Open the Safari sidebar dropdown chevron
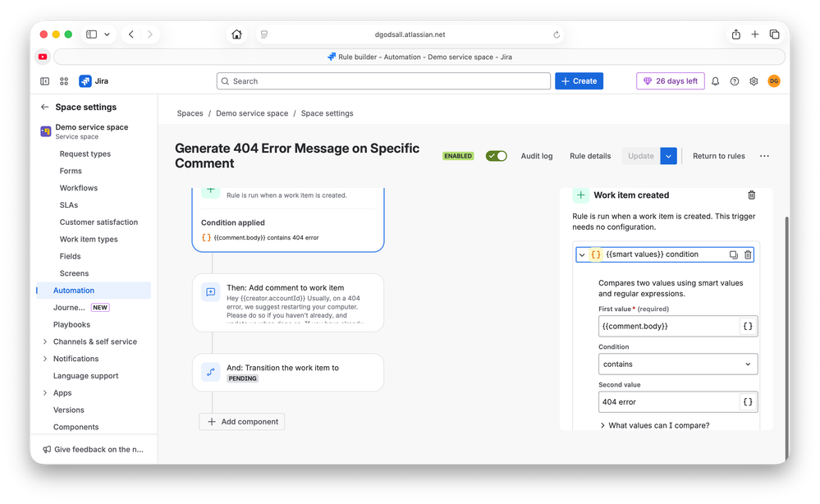This screenshot has height=504, width=820. [107, 34]
